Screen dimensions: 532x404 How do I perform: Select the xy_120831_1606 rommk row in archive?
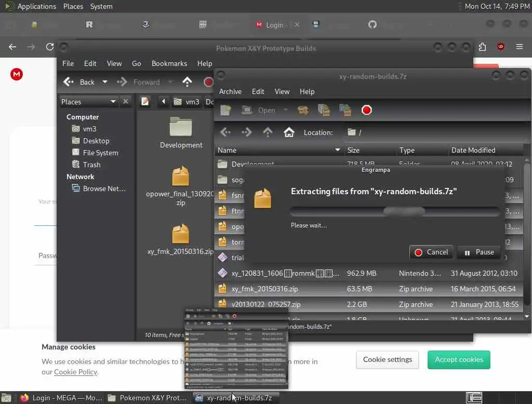pyautogui.click(x=369, y=274)
